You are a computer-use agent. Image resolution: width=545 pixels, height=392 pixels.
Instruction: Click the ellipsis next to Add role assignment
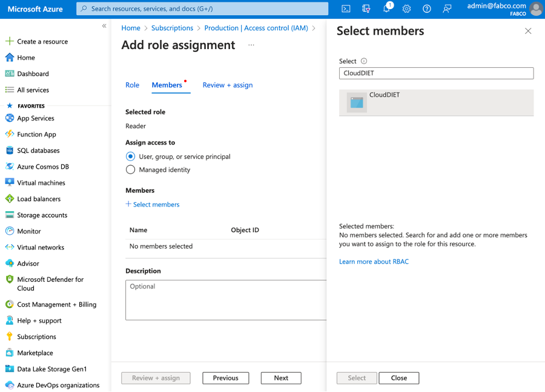click(x=251, y=45)
